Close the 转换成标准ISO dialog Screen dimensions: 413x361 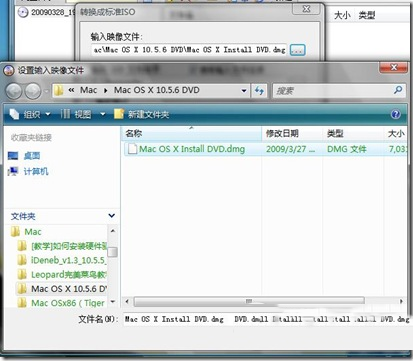[x=306, y=9]
